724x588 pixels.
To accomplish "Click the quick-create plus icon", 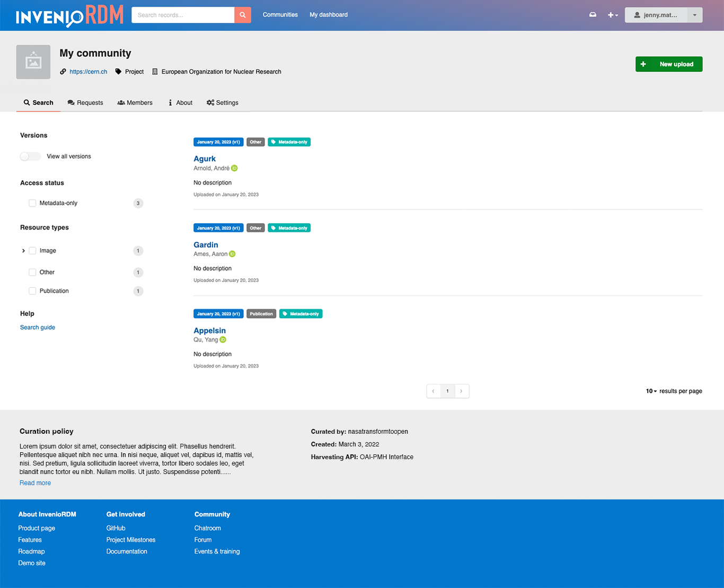I will pos(611,15).
